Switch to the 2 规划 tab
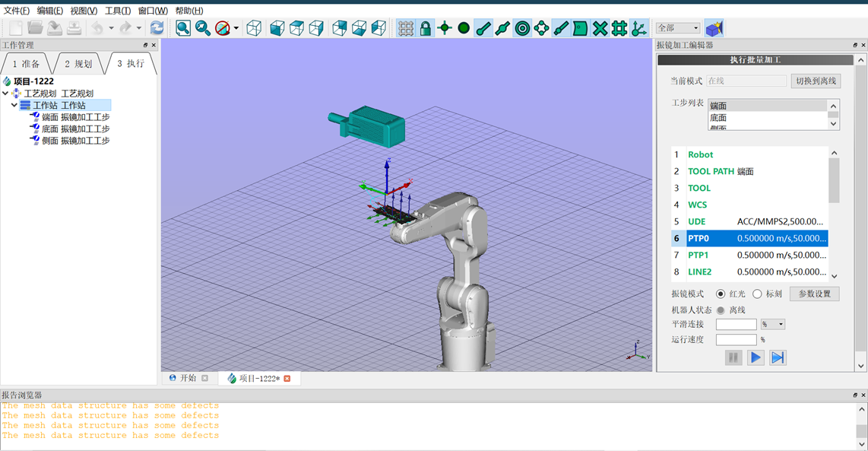 78,64
